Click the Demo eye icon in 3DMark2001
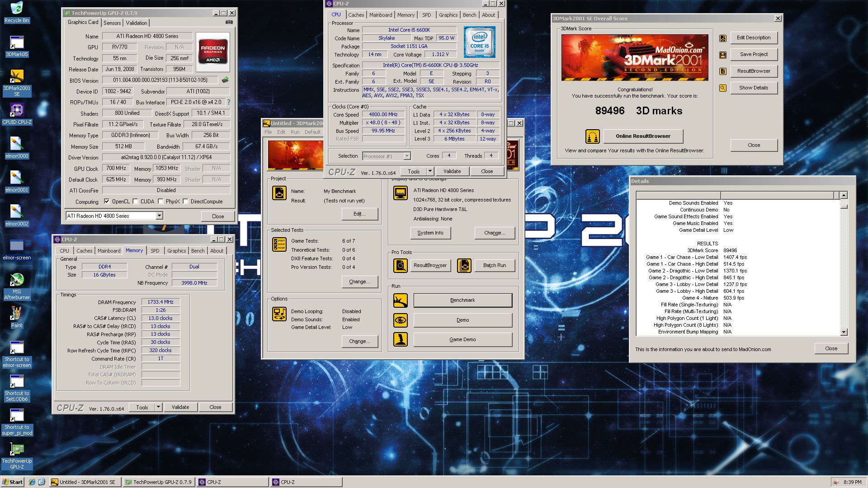868x488 pixels. click(x=401, y=320)
